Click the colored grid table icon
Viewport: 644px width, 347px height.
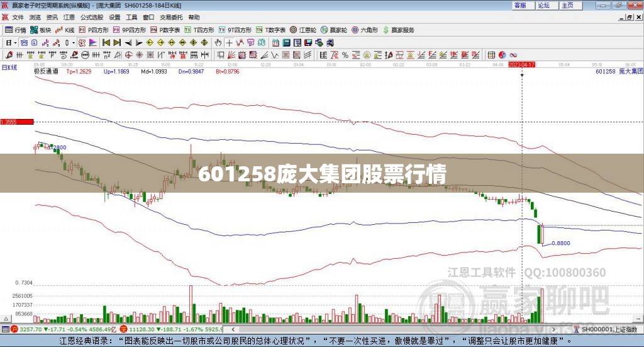(491, 55)
